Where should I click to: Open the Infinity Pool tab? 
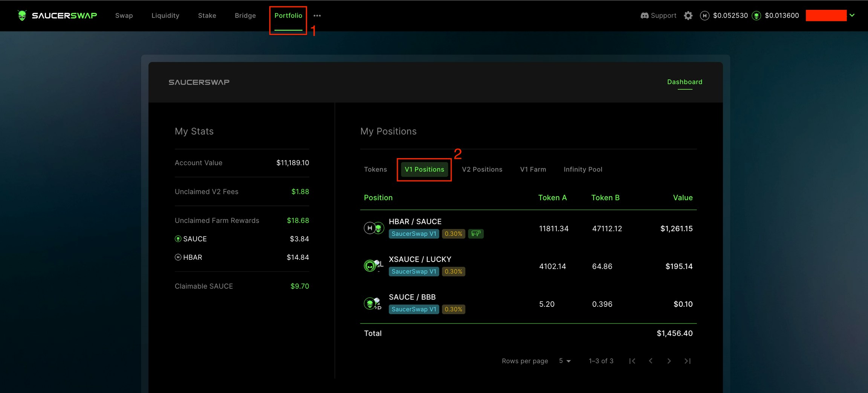tap(583, 169)
